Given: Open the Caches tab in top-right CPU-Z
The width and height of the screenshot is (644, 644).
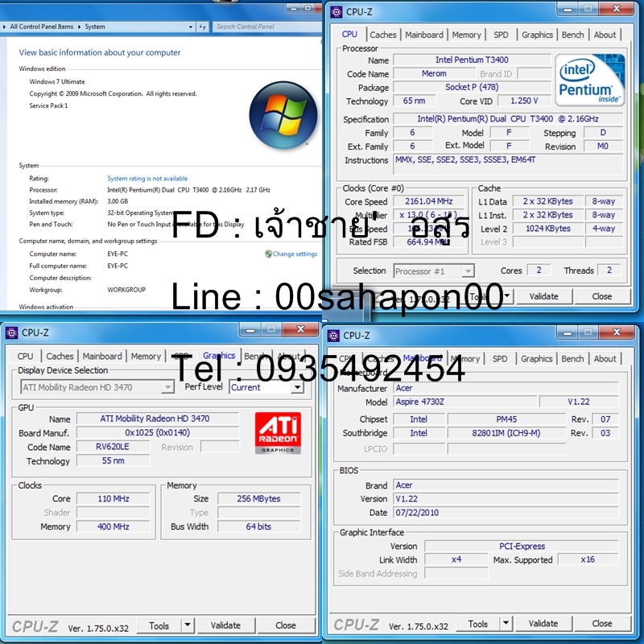Looking at the screenshot, I should pos(383,35).
